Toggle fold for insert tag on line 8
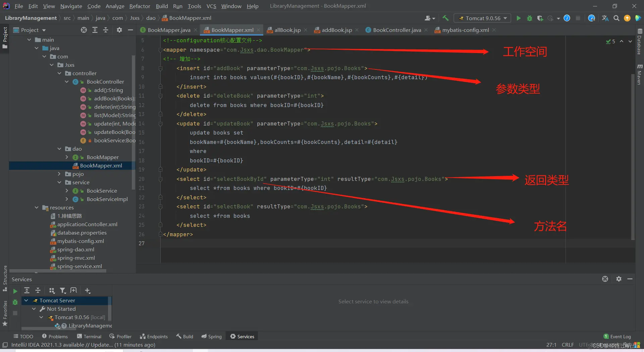The width and height of the screenshot is (644, 352). pyautogui.click(x=160, y=68)
